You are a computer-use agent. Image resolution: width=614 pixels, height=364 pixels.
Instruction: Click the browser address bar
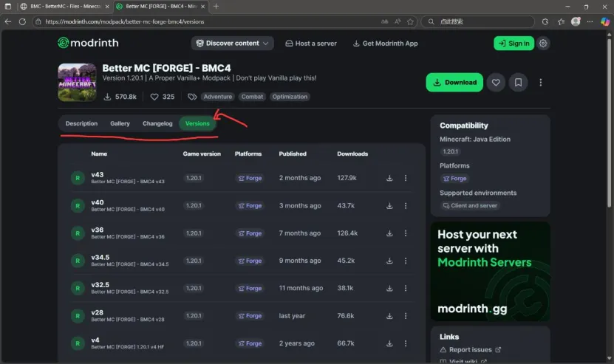(x=207, y=21)
